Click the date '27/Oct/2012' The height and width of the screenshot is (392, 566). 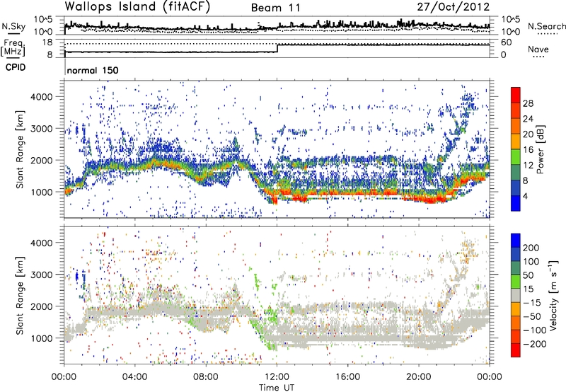click(454, 7)
